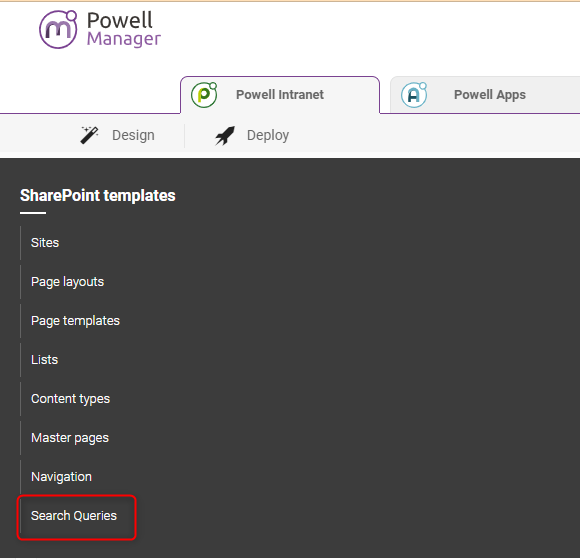Click the SharePoint templates heading

(x=98, y=195)
